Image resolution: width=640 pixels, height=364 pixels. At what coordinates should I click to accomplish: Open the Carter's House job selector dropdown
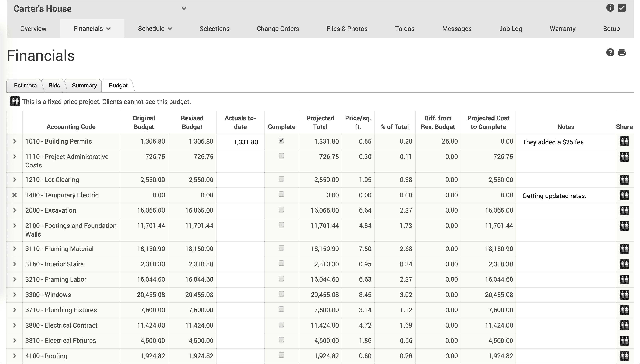click(x=184, y=8)
